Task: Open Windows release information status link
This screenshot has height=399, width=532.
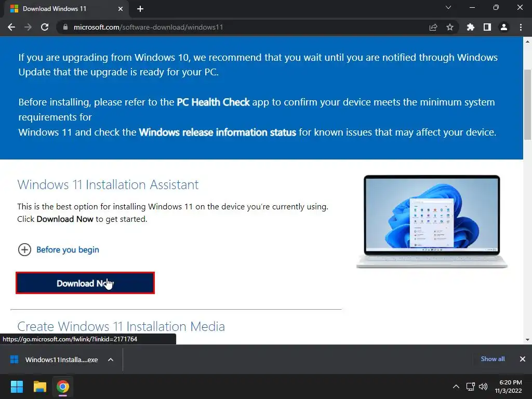Action: (218, 132)
